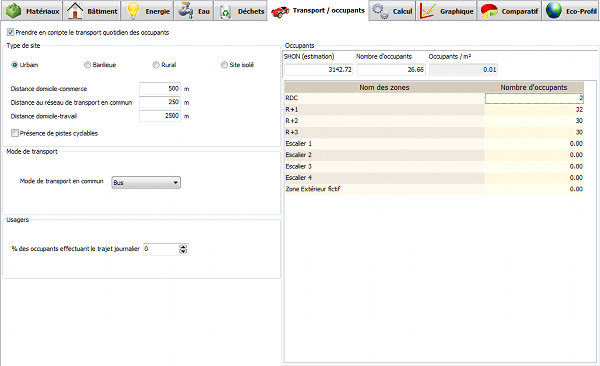Screen dimensions: 600x366
Task: Enable Présence de pistes cyclables
Action: pyautogui.click(x=15, y=133)
